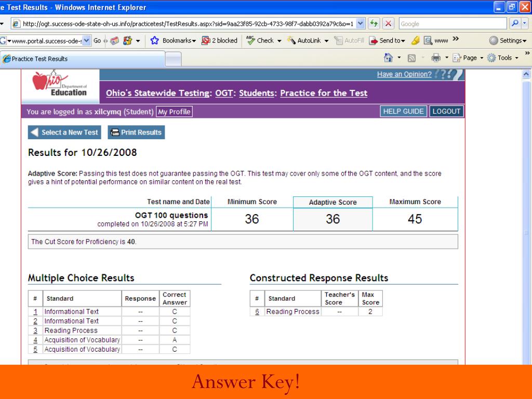Click the find word www icon

point(428,41)
